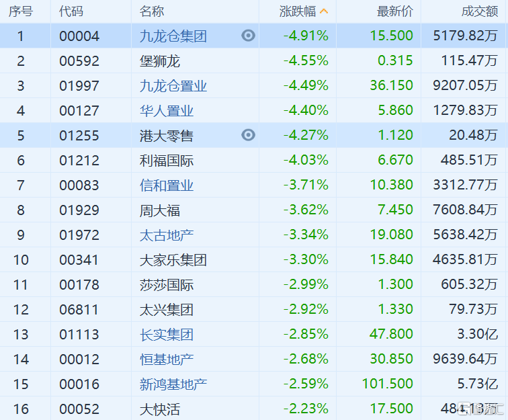
Task: Click stock code 00083
Action: [79, 185]
